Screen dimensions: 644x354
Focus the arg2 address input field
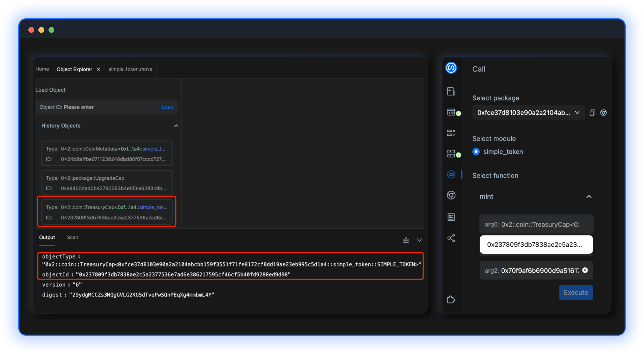[x=536, y=270]
